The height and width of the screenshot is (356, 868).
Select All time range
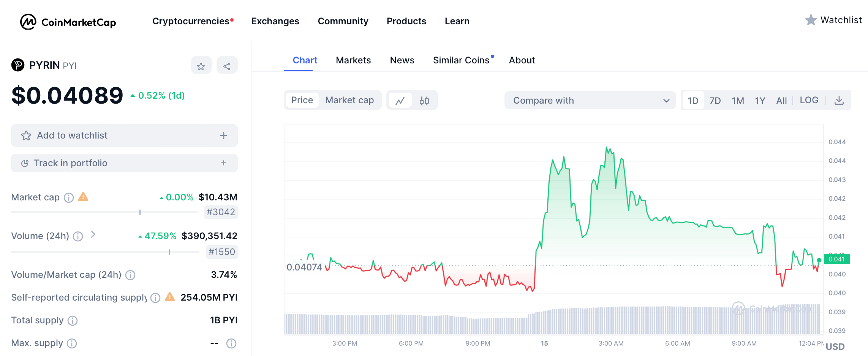point(781,101)
